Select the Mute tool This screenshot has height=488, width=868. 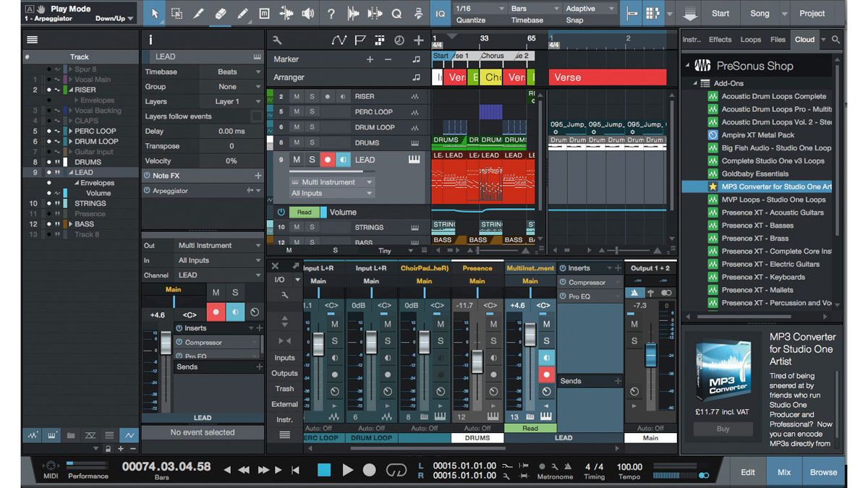264,13
